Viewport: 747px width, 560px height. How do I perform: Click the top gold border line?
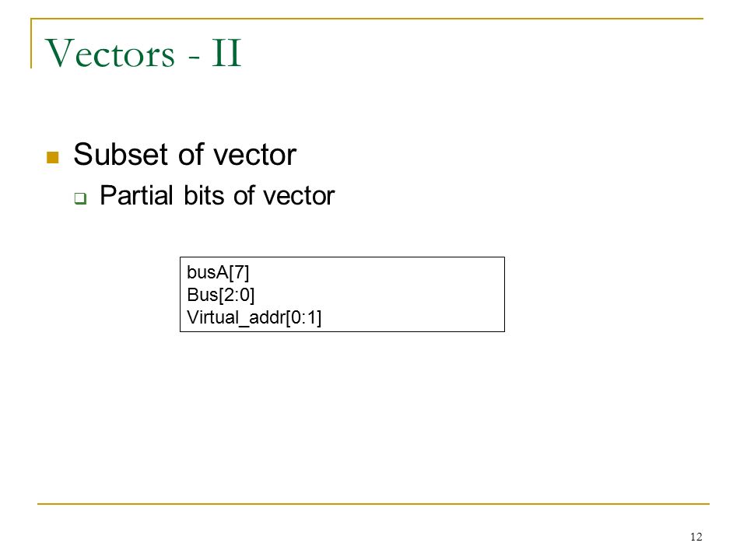coord(366,19)
